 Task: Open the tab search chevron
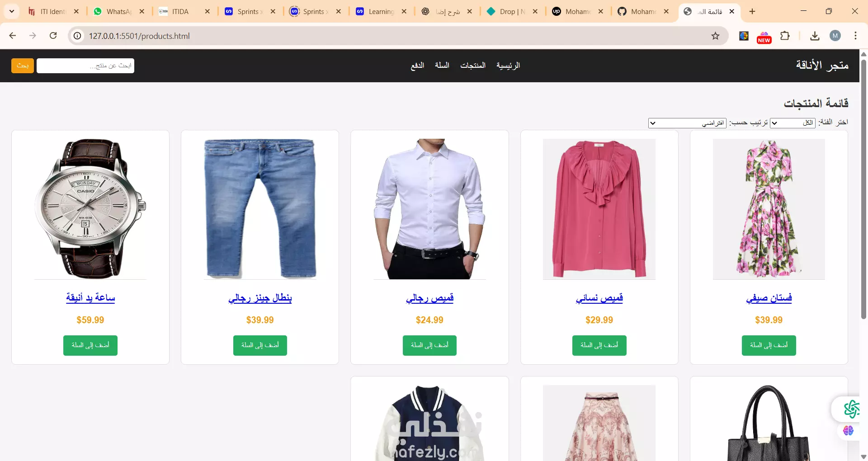12,11
